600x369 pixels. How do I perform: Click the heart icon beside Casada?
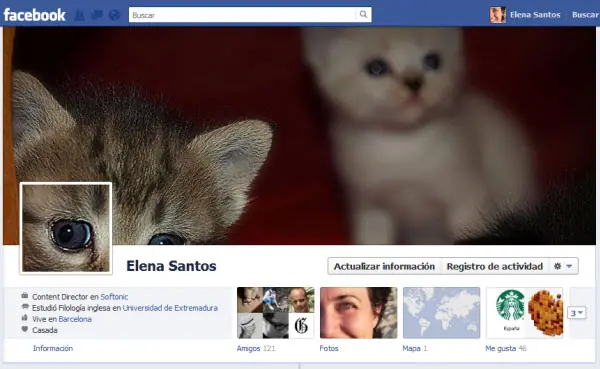point(25,329)
